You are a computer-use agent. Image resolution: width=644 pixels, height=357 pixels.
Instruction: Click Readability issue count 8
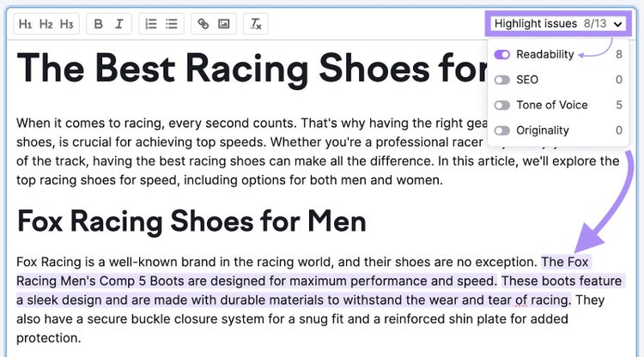[619, 55]
